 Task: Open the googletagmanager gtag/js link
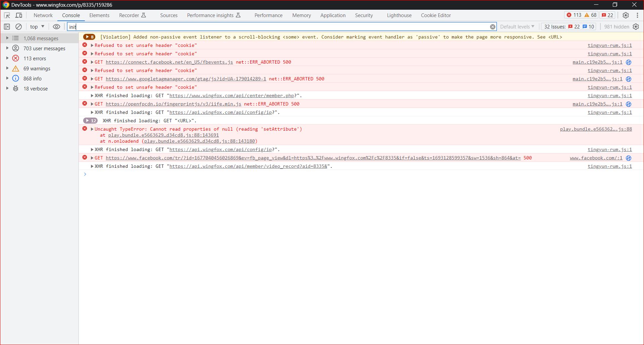tap(186, 79)
